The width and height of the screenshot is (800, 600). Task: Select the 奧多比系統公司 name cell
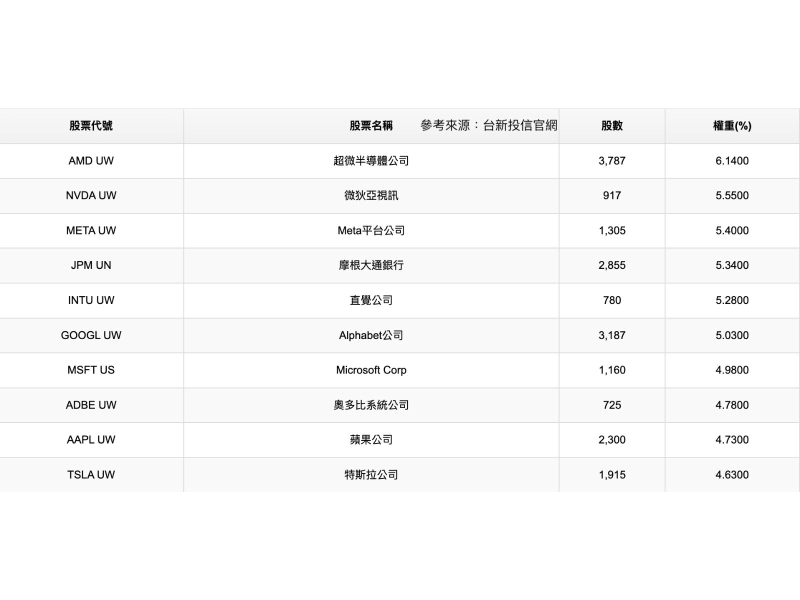point(371,405)
